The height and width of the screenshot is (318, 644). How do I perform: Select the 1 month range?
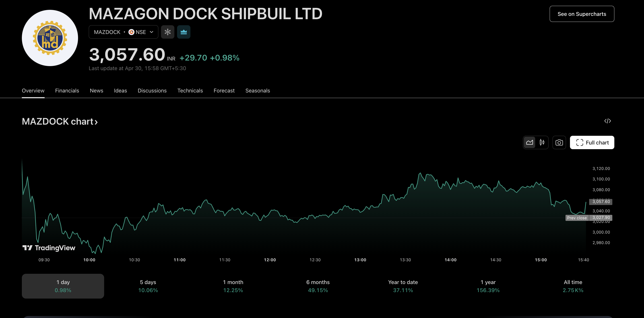click(233, 286)
